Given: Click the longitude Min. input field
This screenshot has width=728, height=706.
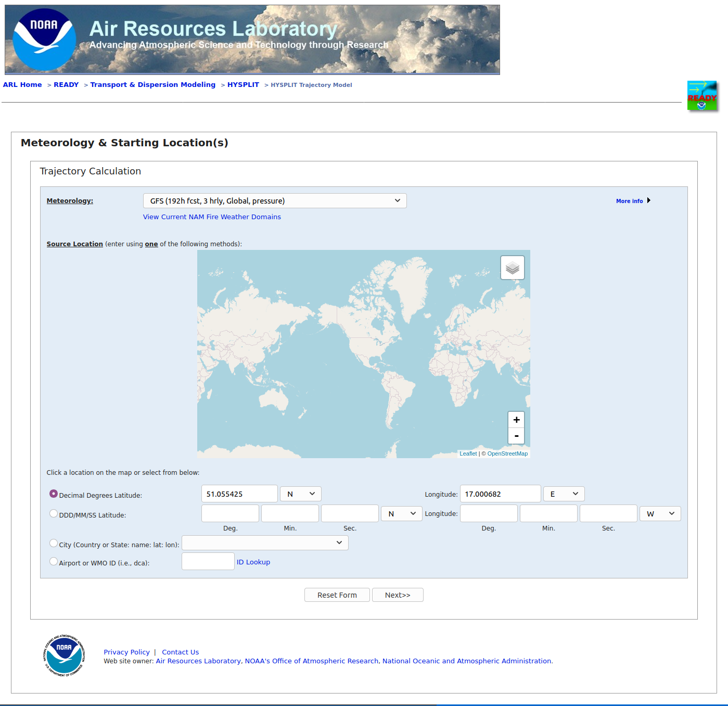Looking at the screenshot, I should [x=548, y=513].
